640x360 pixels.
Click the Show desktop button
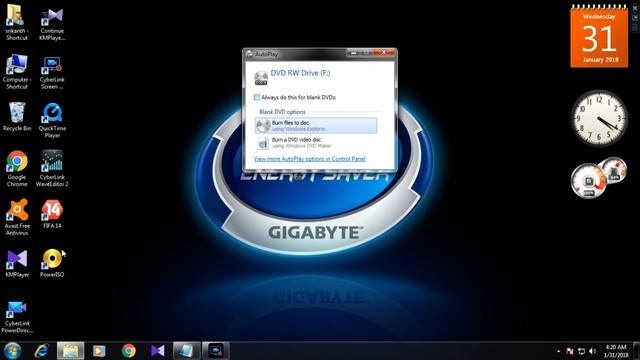click(637, 351)
